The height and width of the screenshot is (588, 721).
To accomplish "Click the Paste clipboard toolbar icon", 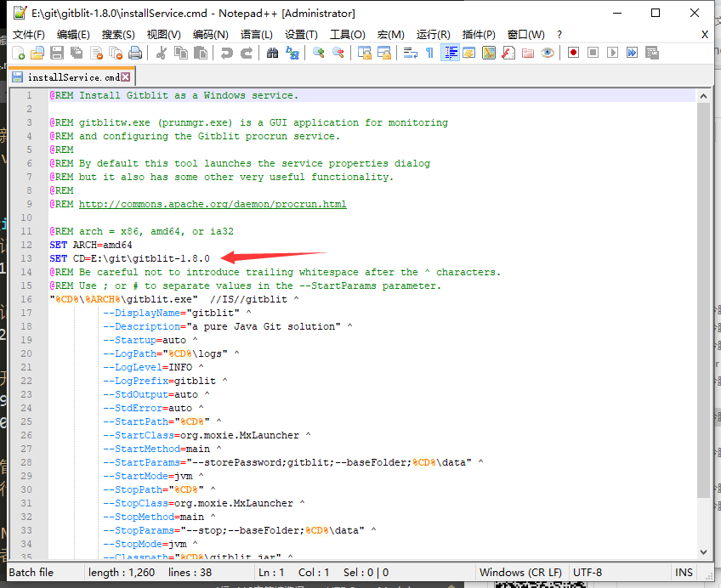I will point(201,53).
